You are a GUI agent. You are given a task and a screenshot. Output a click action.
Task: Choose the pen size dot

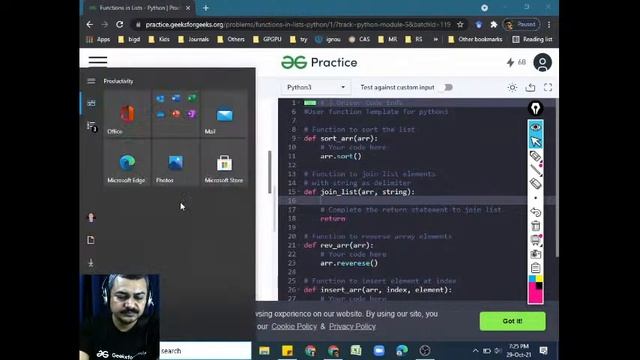[x=536, y=198]
